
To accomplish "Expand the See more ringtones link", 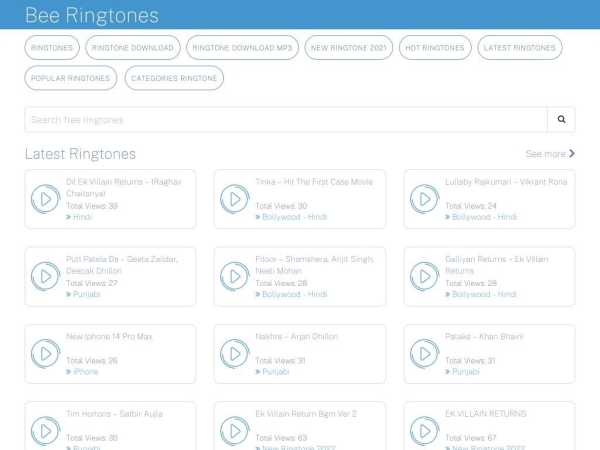I will pyautogui.click(x=550, y=154).
